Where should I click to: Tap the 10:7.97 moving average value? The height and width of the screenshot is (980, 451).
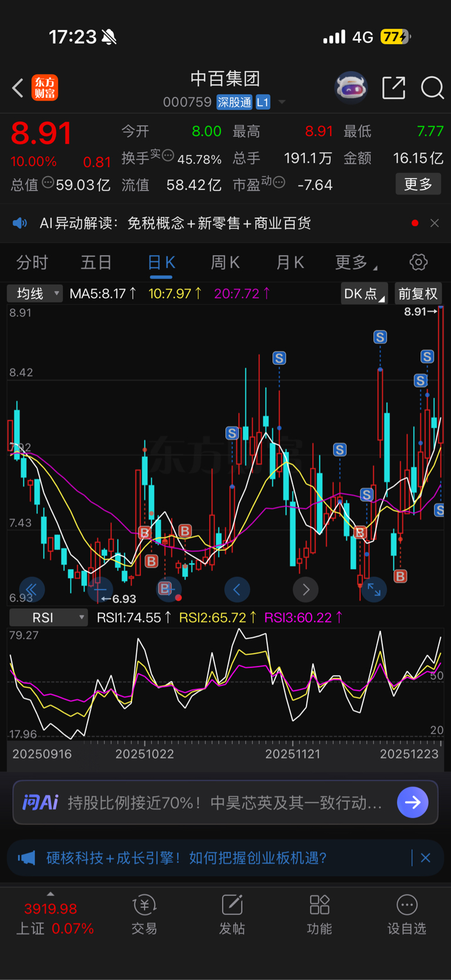pyautogui.click(x=175, y=293)
